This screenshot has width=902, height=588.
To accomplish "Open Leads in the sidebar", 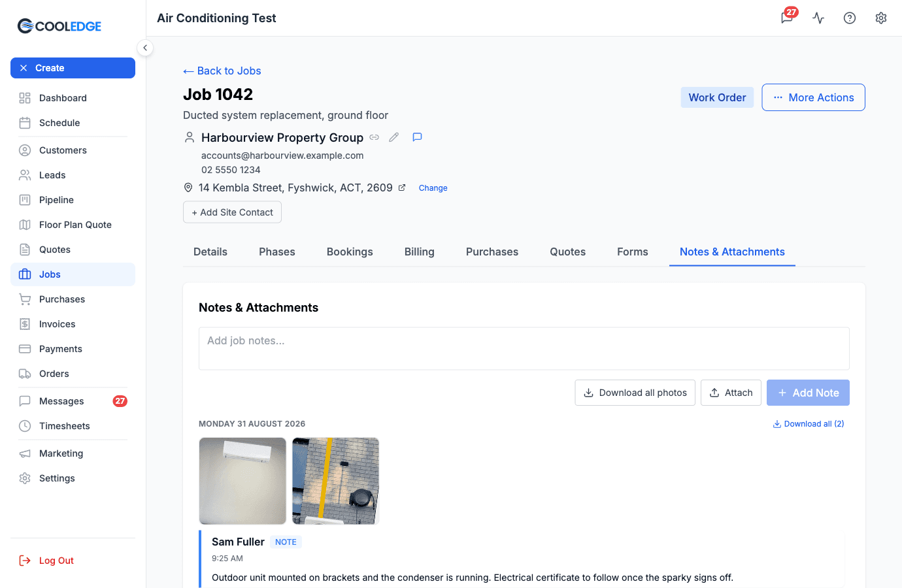I will pyautogui.click(x=73, y=175).
